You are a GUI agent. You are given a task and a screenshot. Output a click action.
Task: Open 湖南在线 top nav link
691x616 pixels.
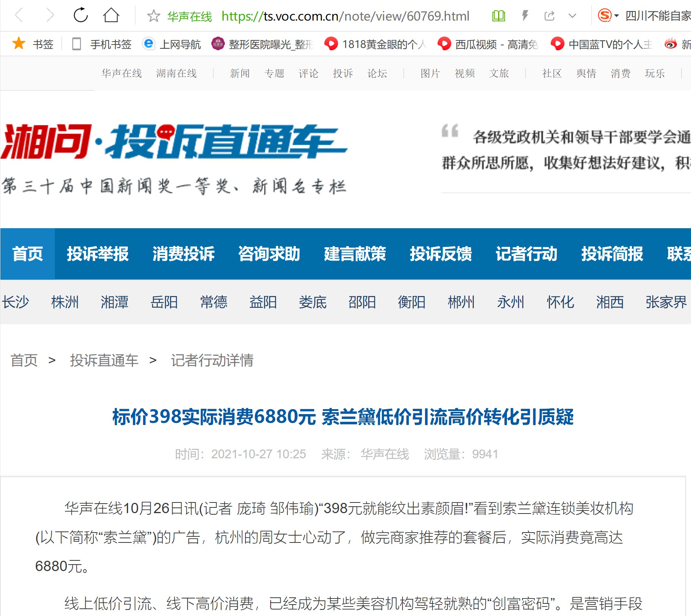(176, 73)
